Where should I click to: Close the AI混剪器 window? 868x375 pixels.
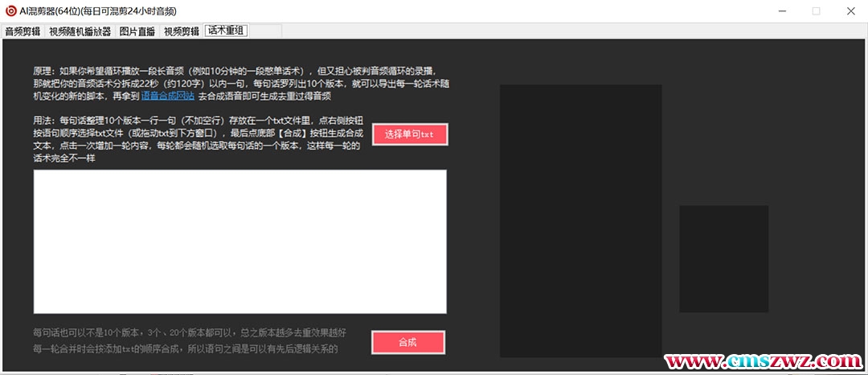tap(850, 11)
